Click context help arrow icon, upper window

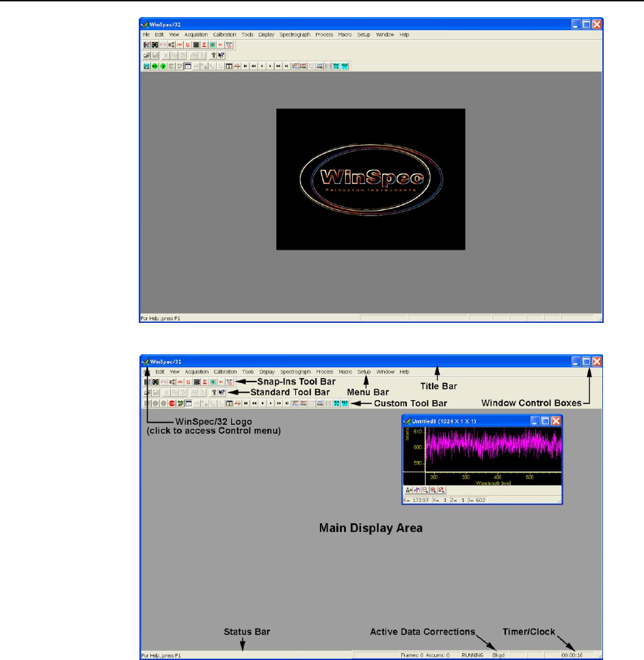coord(222,55)
